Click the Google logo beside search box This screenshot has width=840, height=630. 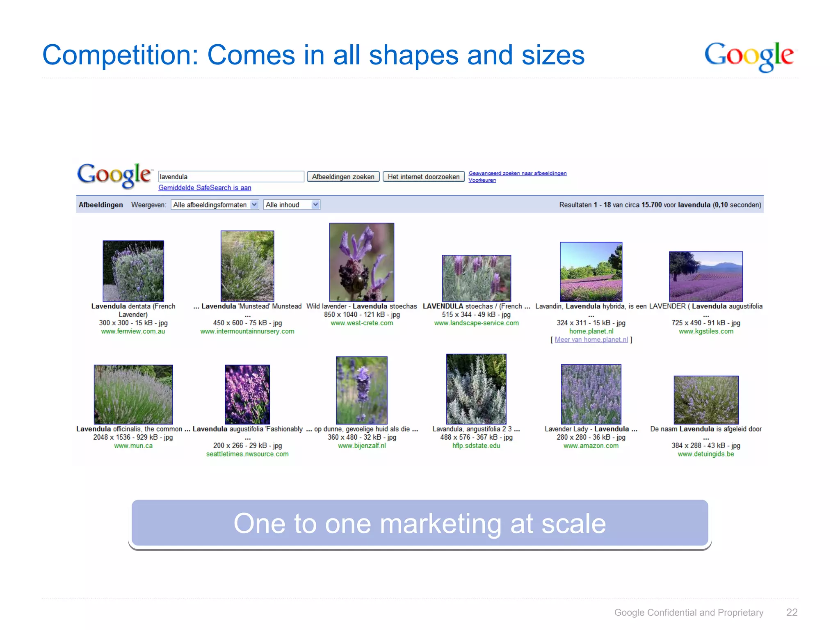(x=114, y=176)
